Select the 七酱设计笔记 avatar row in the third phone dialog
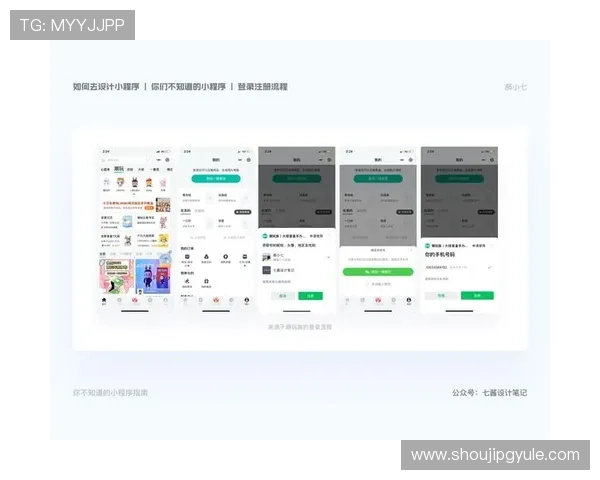The image size is (600, 480). click(297, 270)
